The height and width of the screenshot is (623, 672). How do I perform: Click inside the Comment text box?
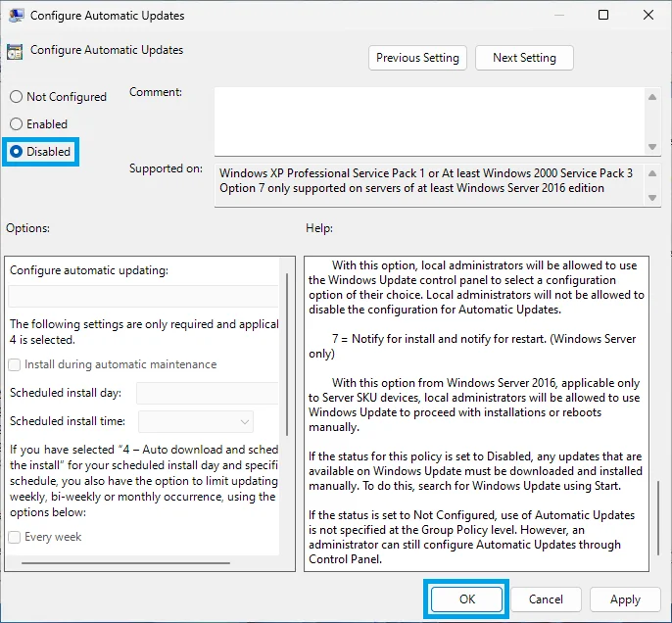point(429,120)
